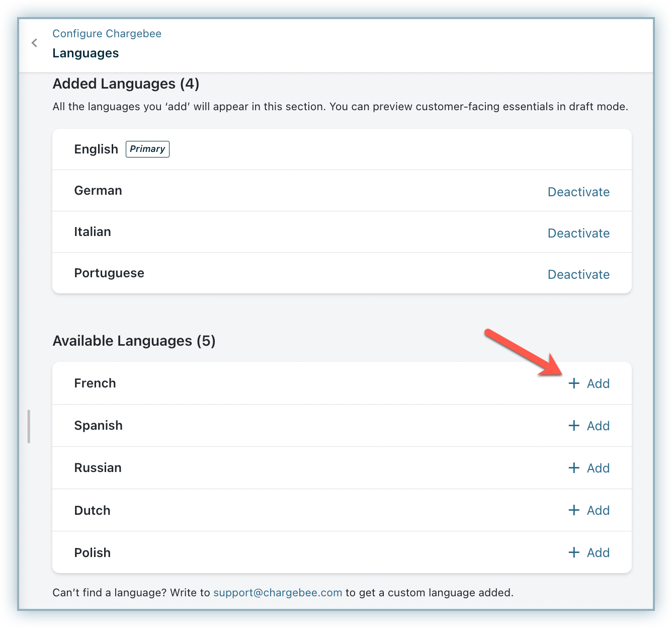Click the Available Languages (5) heading
The height and width of the screenshot is (628, 672).
tap(134, 341)
